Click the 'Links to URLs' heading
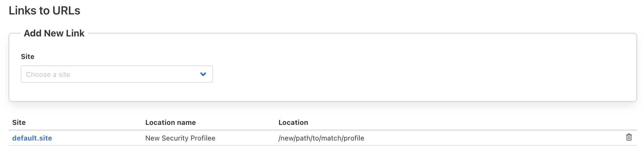 pyautogui.click(x=44, y=11)
